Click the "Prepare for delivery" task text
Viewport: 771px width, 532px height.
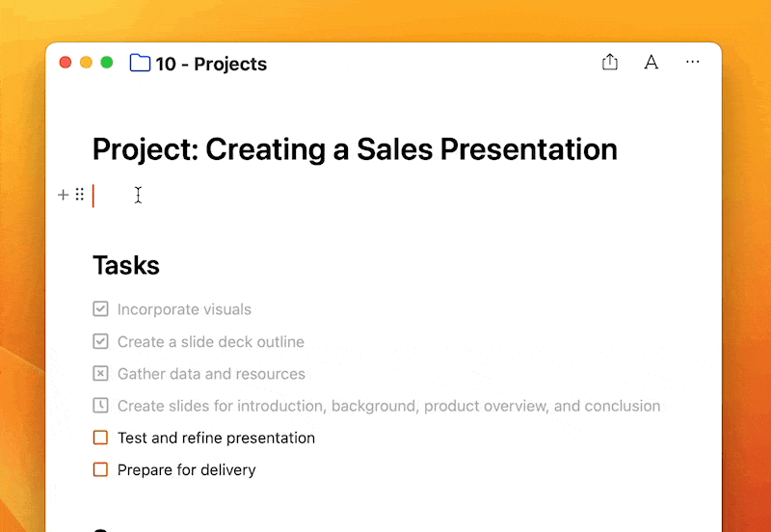[186, 470]
